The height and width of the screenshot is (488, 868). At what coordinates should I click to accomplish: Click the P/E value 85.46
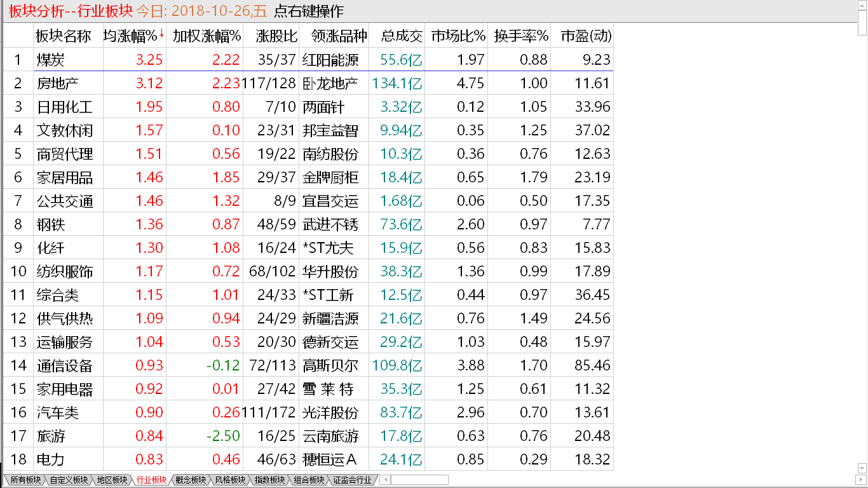tap(593, 365)
